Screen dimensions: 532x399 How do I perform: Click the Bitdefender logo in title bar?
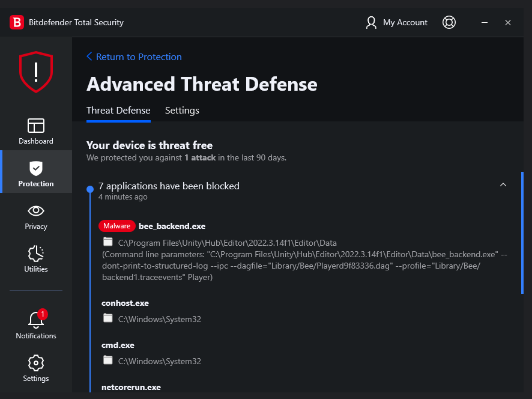coord(16,23)
